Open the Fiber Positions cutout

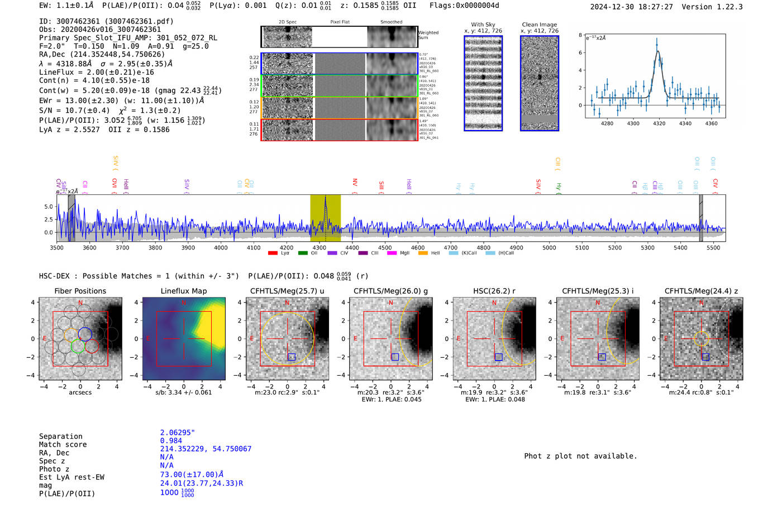[x=80, y=339]
